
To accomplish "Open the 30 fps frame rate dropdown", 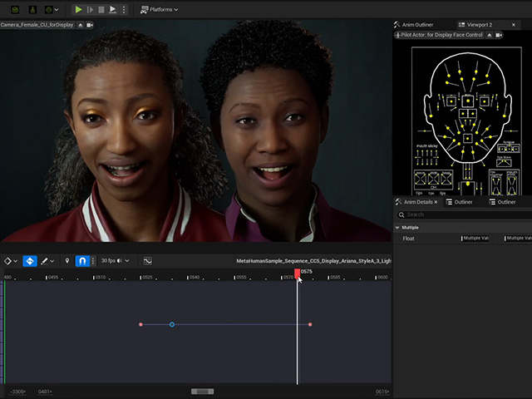I will pos(115,260).
